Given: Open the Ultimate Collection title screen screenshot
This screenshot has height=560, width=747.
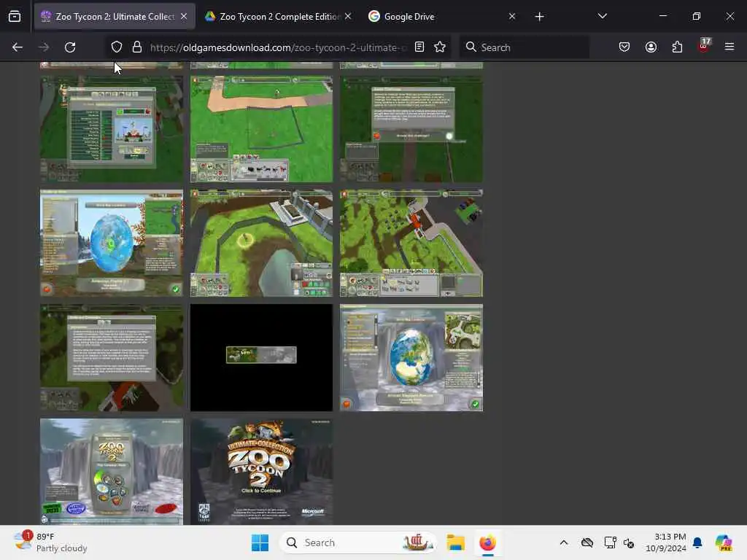Looking at the screenshot, I should [262, 472].
